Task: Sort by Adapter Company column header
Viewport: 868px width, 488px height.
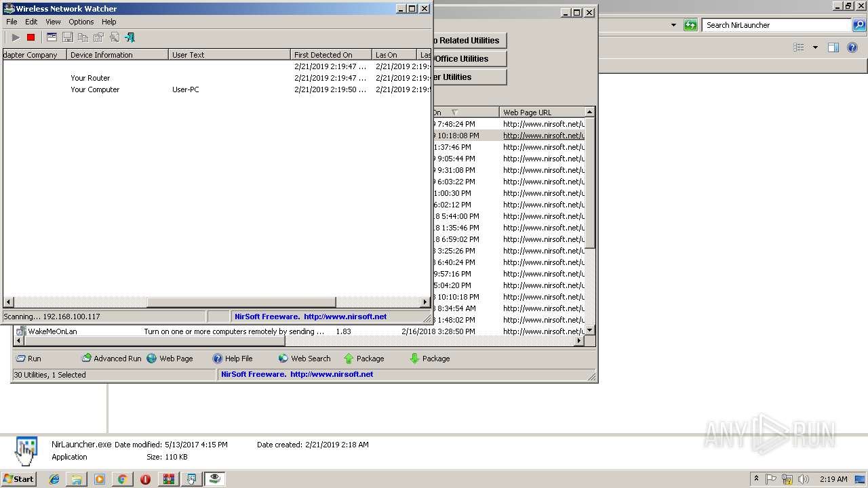Action: 35,55
